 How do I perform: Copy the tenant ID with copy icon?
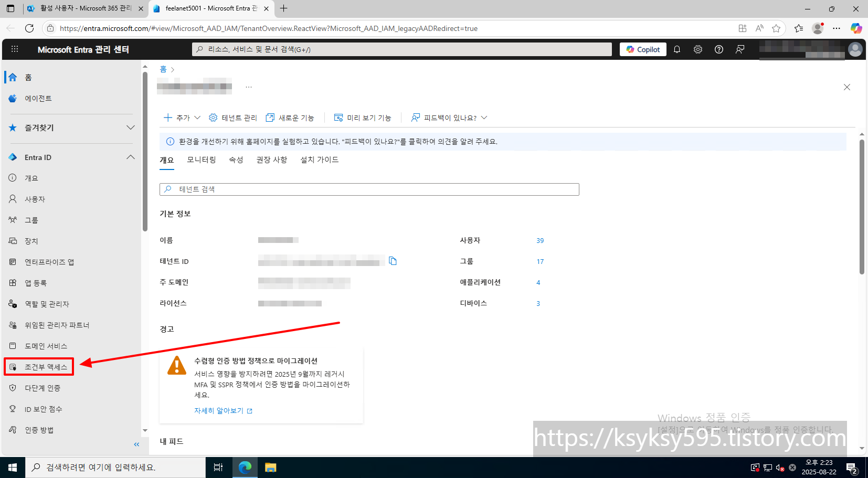393,261
